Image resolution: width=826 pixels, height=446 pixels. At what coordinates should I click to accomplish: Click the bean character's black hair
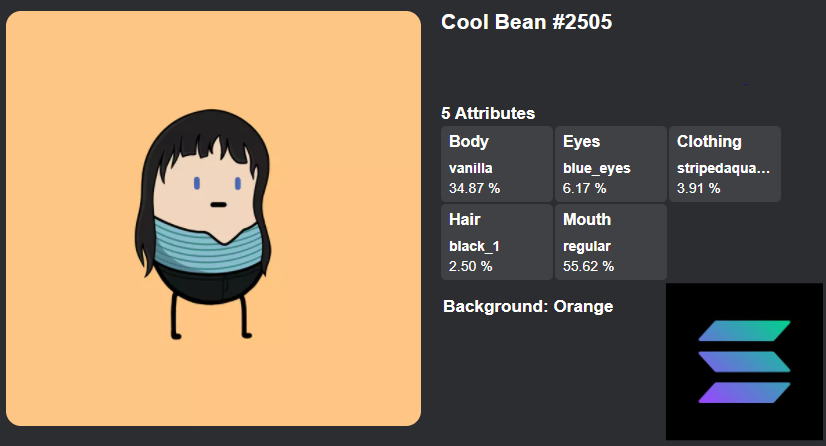coord(211,132)
